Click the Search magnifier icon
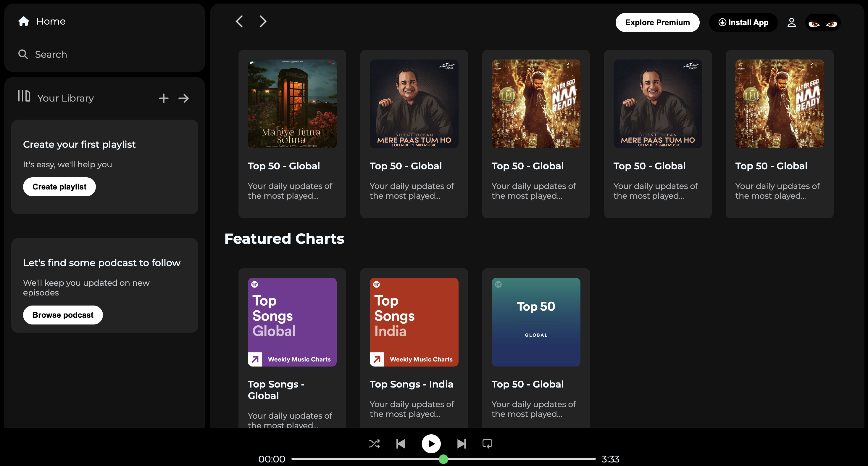 click(x=23, y=54)
